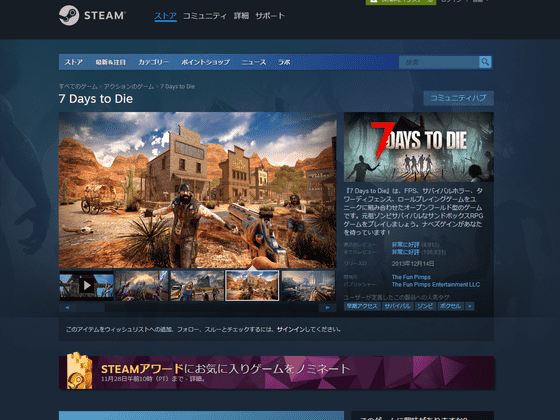
Task: Click the ボクセル tag
Action: click(450, 306)
